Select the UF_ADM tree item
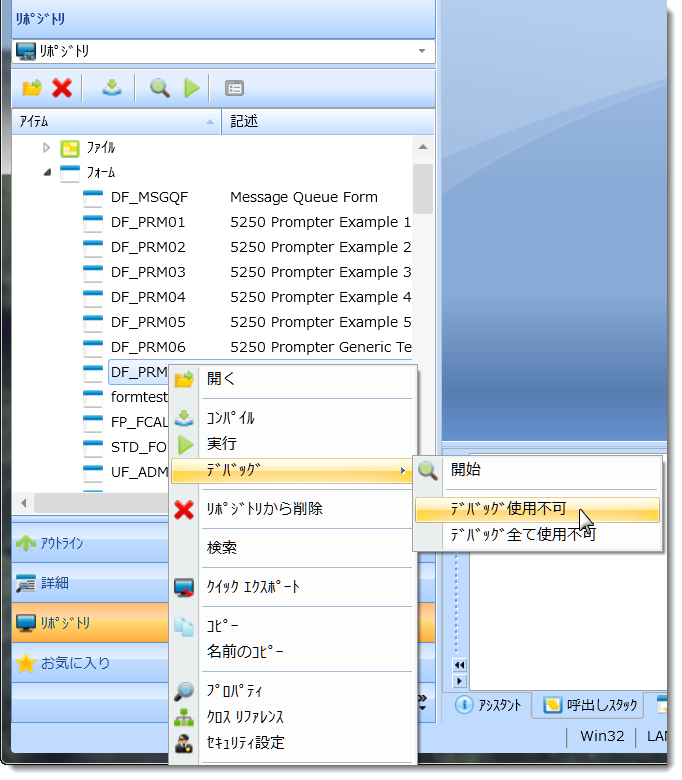Viewport: 682px width, 780px height. [x=139, y=472]
